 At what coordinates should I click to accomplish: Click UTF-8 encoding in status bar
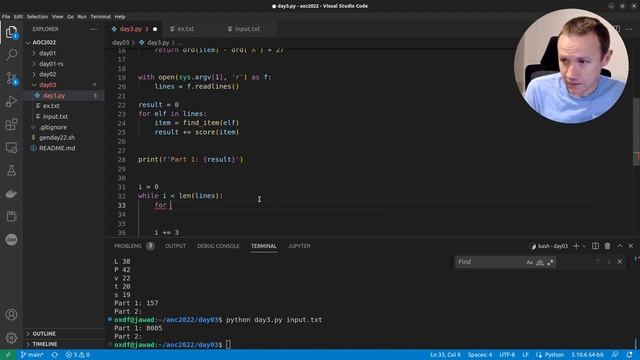507,355
